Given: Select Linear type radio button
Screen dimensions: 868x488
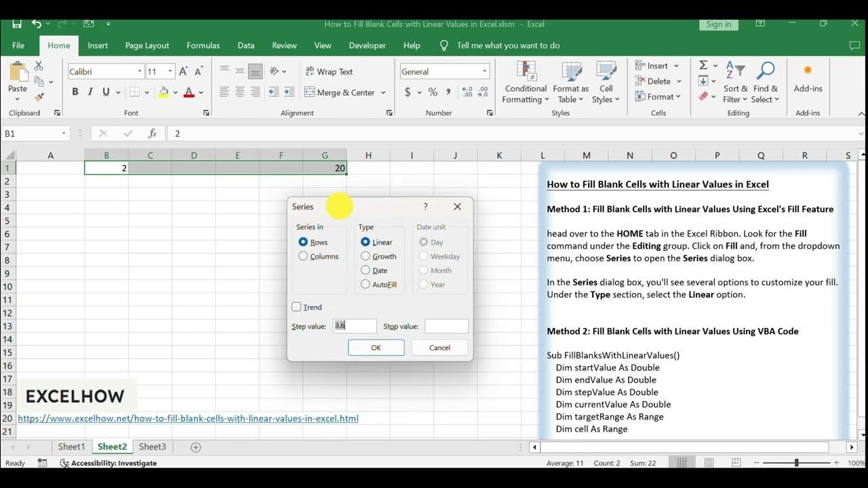Looking at the screenshot, I should click(x=366, y=242).
